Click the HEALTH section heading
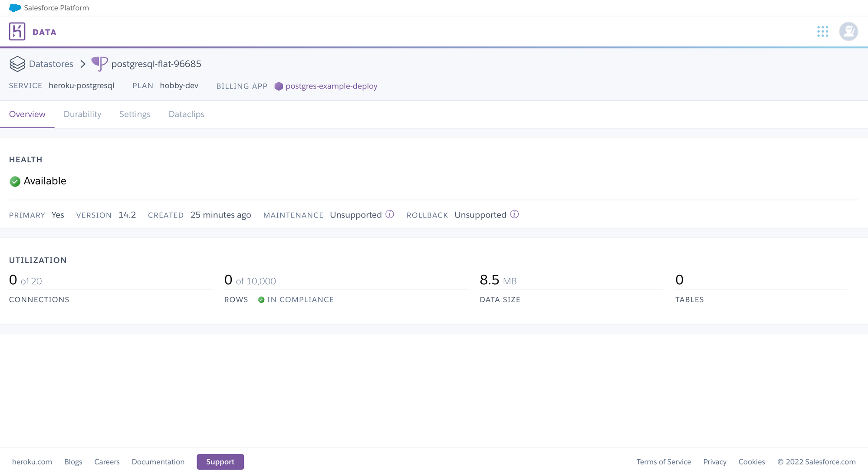The width and height of the screenshot is (868, 474). (x=26, y=159)
